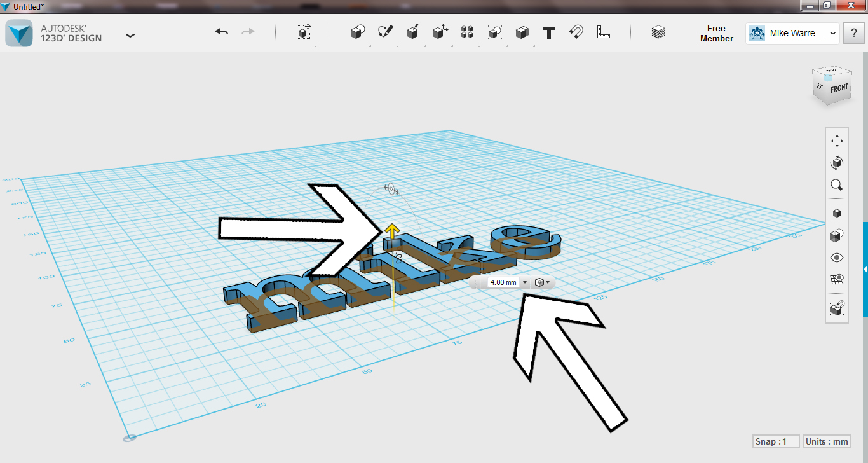Select Orbit in the navigation bar
The width and height of the screenshot is (868, 463).
pyautogui.click(x=837, y=163)
